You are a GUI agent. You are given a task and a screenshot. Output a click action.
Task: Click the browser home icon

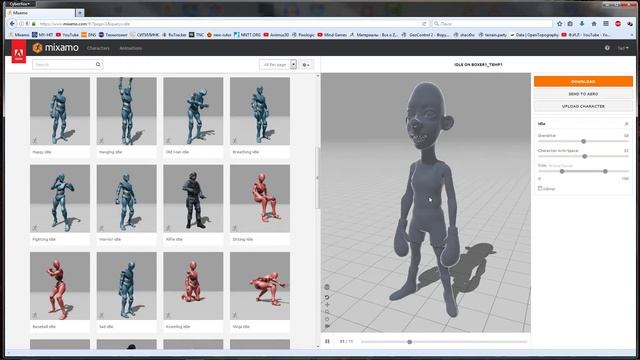click(594, 24)
